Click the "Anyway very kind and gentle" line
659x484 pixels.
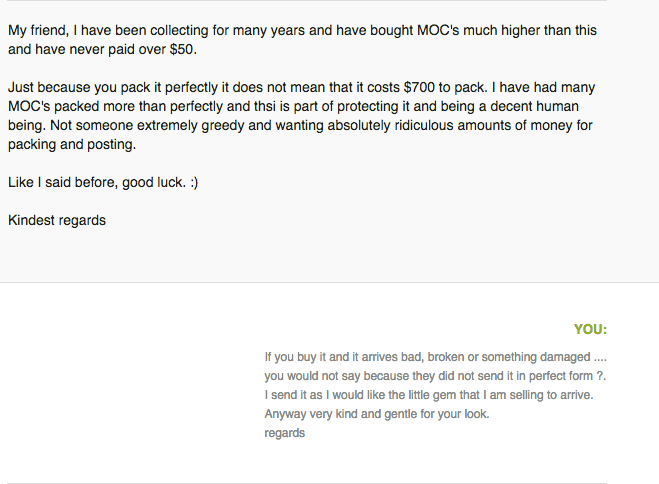pos(377,414)
